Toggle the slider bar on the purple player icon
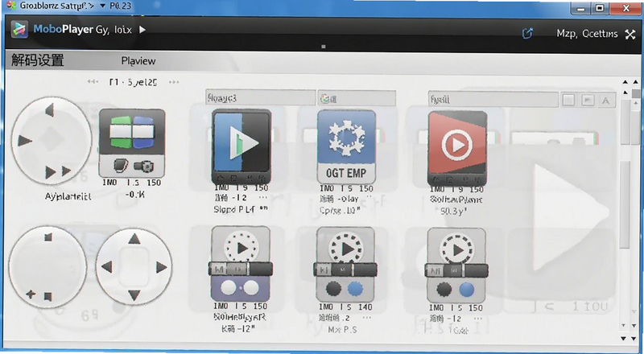 (241, 269)
